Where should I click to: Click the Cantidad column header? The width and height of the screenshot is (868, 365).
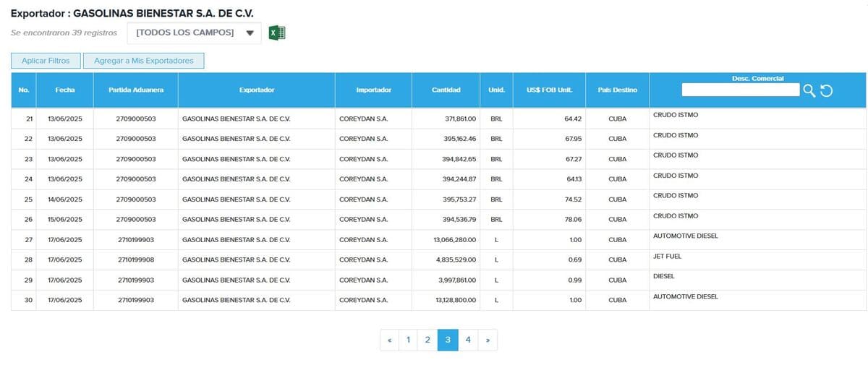(446, 90)
